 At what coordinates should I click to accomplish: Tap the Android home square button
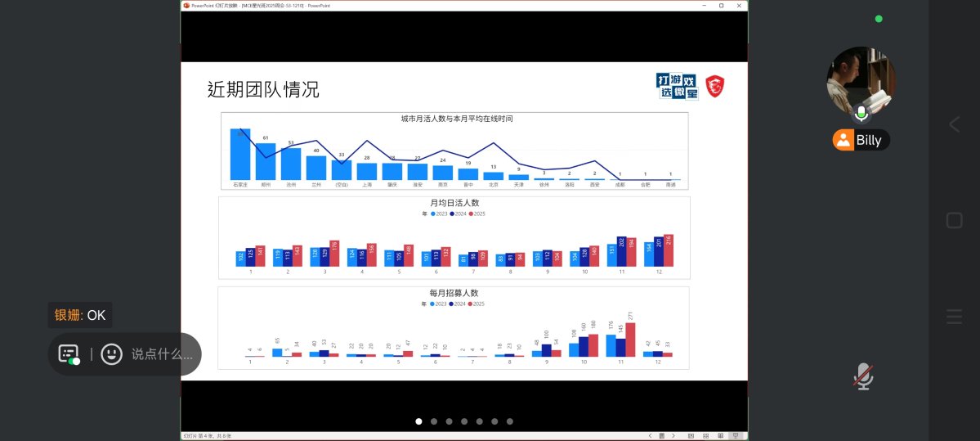pos(954,220)
